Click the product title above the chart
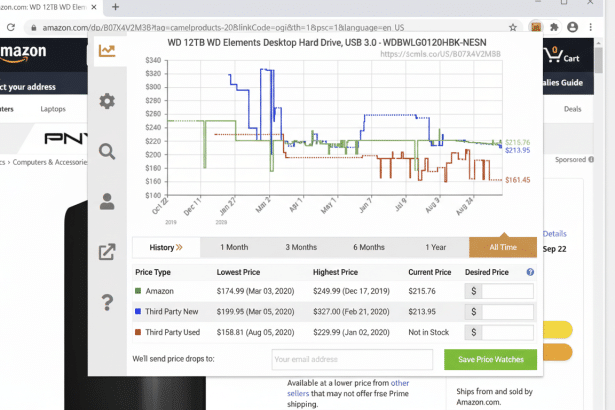This screenshot has width=615, height=410. 327,42
